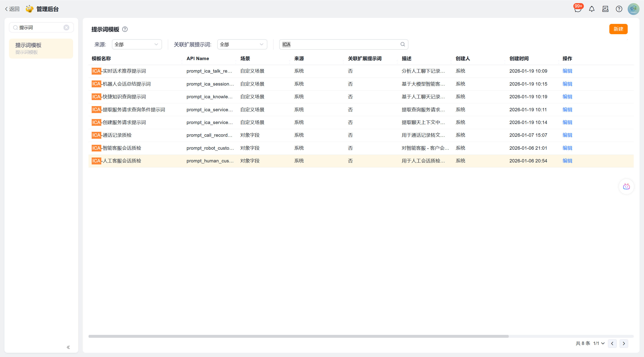Screen dimensions: 644x357
Task: Click the horizontal table scrollbar
Action: coord(298,336)
